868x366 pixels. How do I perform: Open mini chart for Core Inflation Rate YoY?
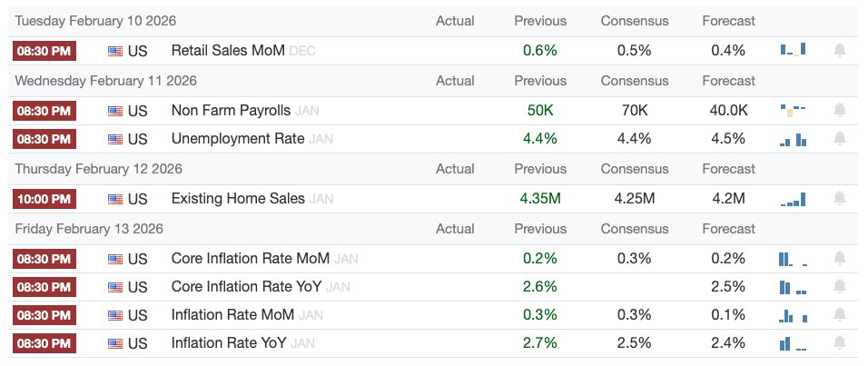(x=793, y=287)
